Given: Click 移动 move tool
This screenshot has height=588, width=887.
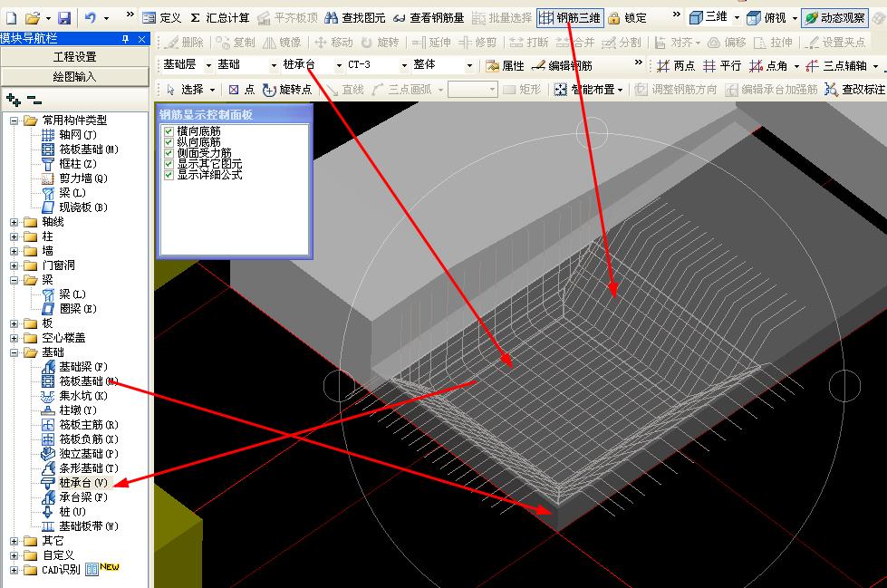Looking at the screenshot, I should pos(333,43).
